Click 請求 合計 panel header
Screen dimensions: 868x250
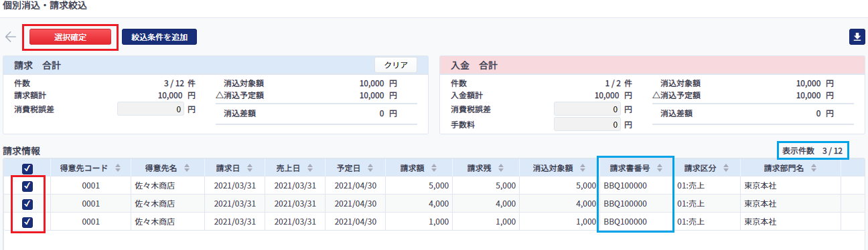tap(216, 66)
